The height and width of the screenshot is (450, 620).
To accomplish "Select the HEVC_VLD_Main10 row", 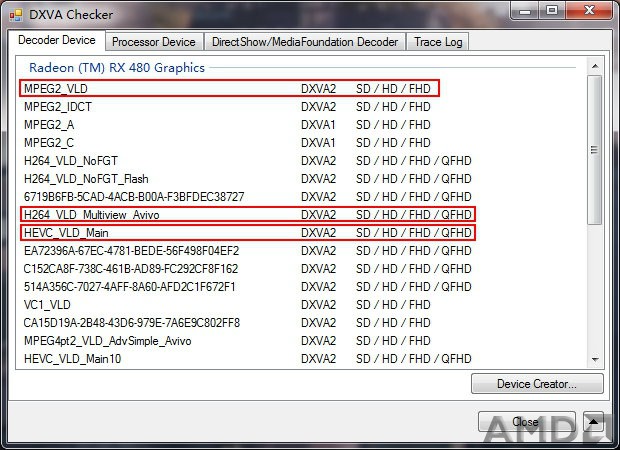I will (248, 359).
